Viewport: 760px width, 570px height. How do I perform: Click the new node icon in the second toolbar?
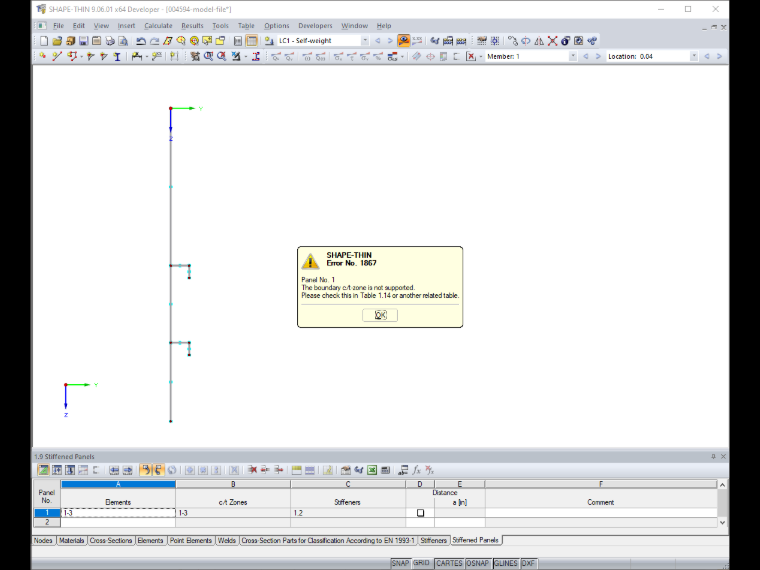[x=43, y=56]
